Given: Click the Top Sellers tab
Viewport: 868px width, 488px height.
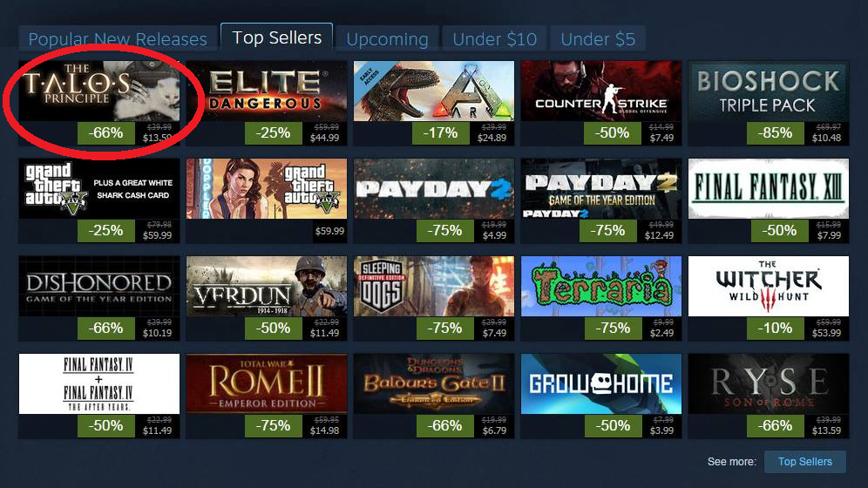Looking at the screenshot, I should pyautogui.click(x=276, y=37).
